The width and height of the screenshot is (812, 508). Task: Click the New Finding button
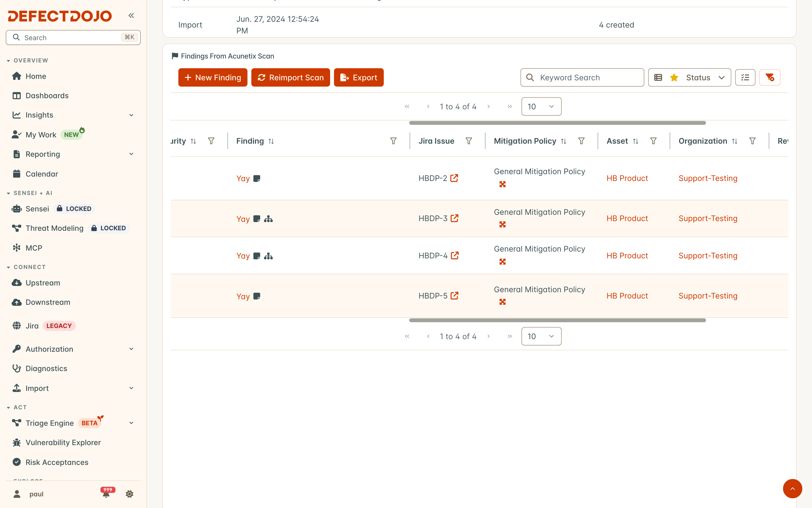click(x=213, y=78)
